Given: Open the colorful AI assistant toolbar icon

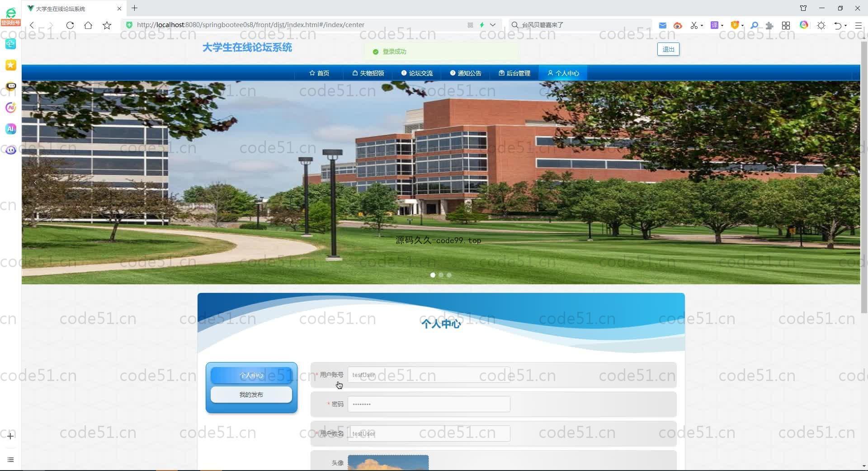Looking at the screenshot, I should pyautogui.click(x=804, y=25).
